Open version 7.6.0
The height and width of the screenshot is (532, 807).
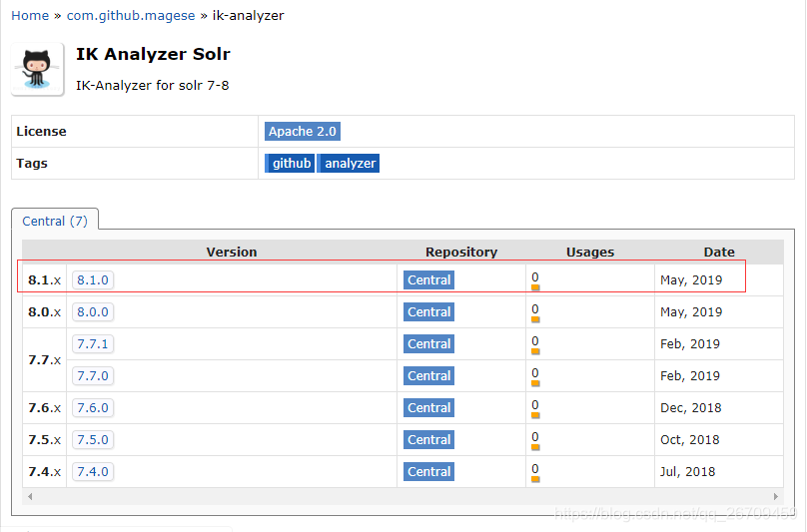click(x=93, y=407)
